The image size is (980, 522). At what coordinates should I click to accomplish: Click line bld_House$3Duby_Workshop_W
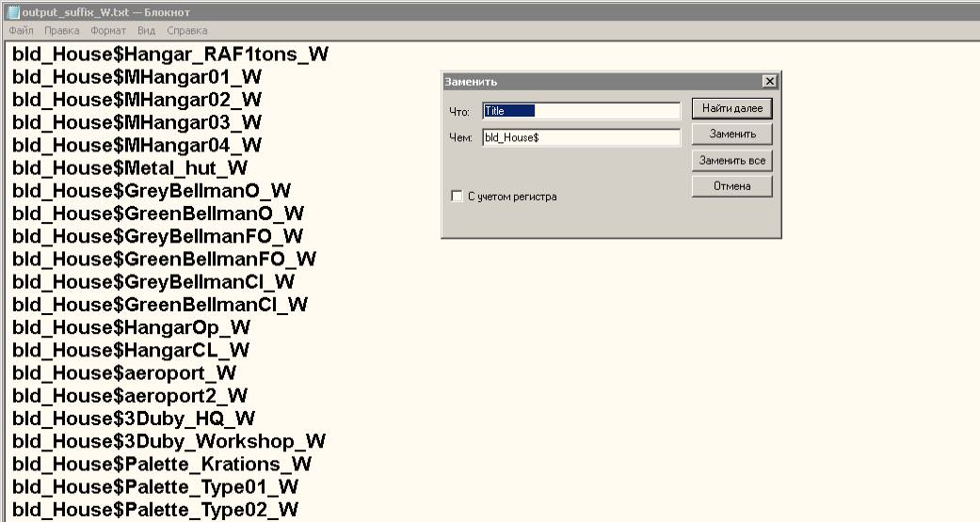coord(169,442)
